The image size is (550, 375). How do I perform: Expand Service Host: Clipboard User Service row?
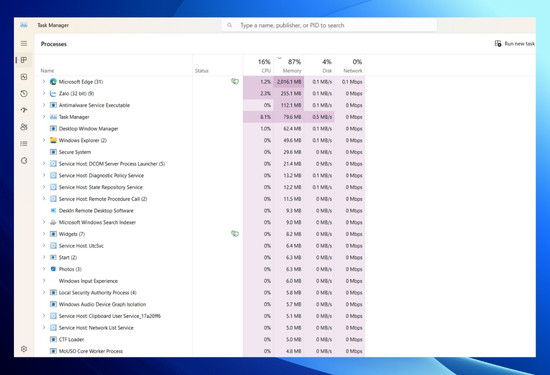(44, 316)
